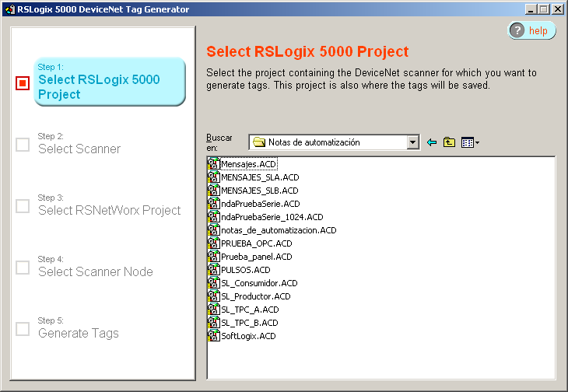
Task: Select PULSOS.ACD file icon
Action: [x=214, y=270]
